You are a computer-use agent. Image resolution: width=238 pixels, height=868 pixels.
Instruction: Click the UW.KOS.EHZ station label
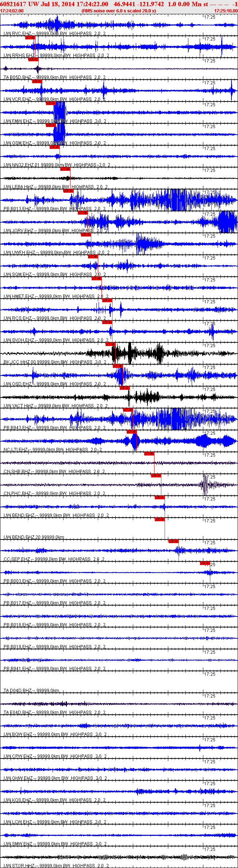tap(55, 800)
